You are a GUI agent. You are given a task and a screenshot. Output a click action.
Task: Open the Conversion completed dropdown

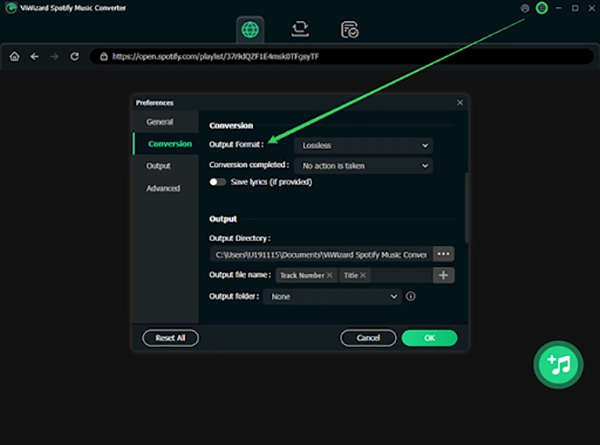pyautogui.click(x=363, y=166)
